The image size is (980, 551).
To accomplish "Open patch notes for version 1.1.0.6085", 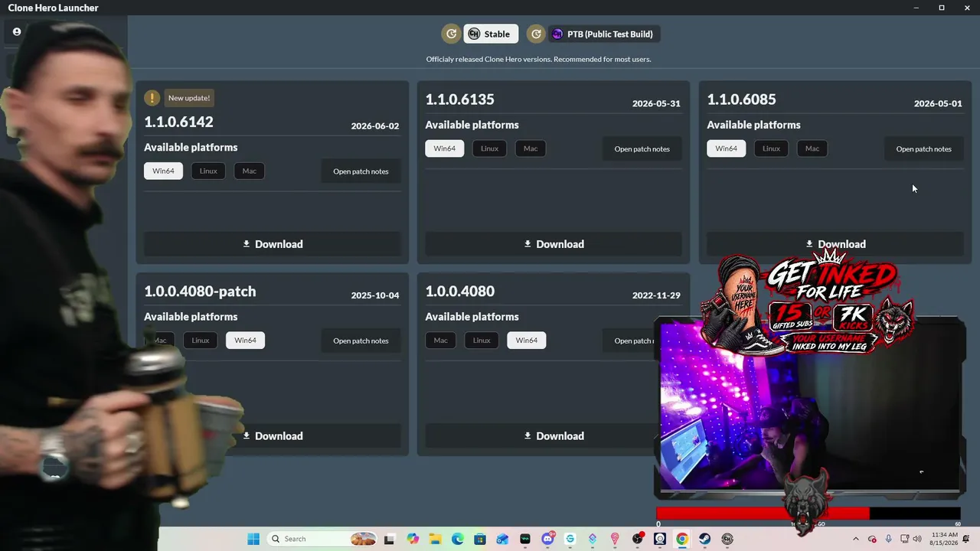I will coord(923,148).
